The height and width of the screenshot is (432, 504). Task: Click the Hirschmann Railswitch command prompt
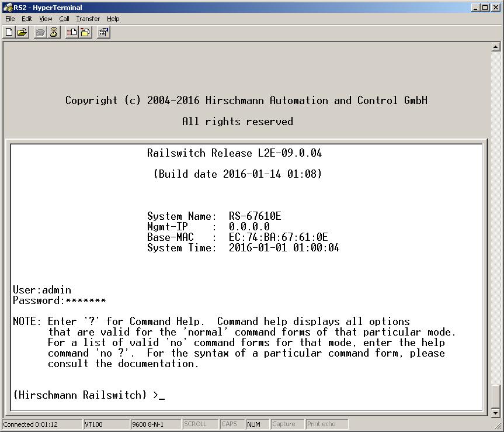(89, 395)
